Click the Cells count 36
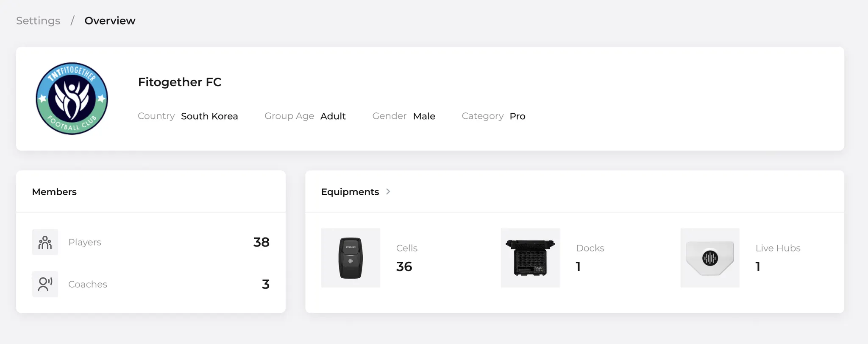Viewport: 868px width, 344px height. coord(404,266)
